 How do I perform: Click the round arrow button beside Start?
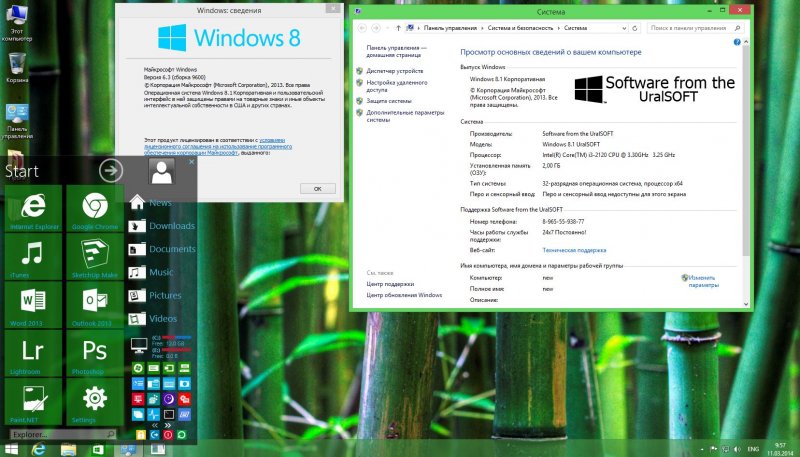pyautogui.click(x=111, y=171)
